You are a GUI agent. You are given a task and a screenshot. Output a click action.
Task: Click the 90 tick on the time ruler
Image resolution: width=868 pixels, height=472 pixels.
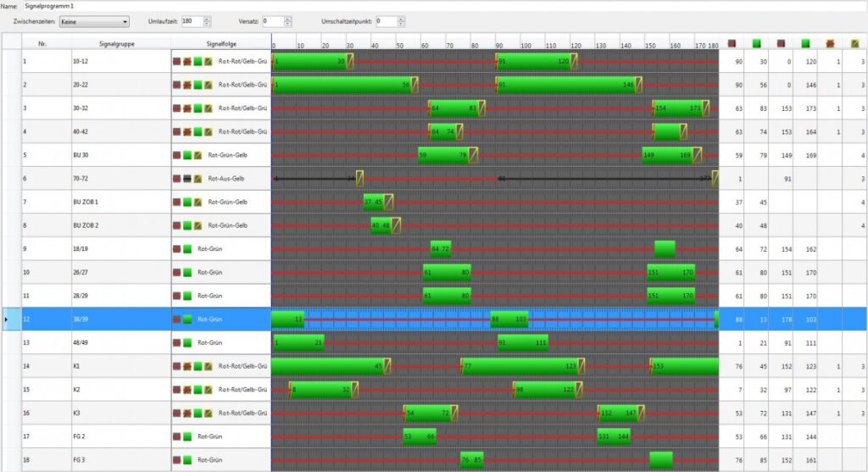click(499, 46)
